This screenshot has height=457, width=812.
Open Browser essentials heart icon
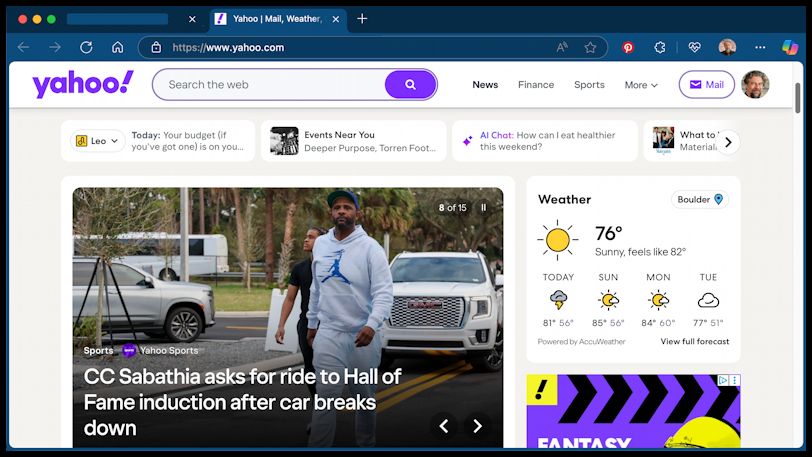tap(694, 48)
